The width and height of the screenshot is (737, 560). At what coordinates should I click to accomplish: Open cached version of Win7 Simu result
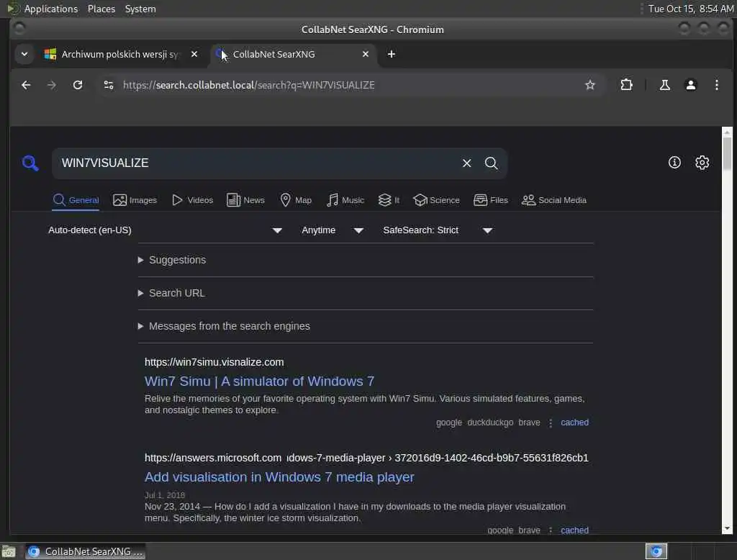574,423
